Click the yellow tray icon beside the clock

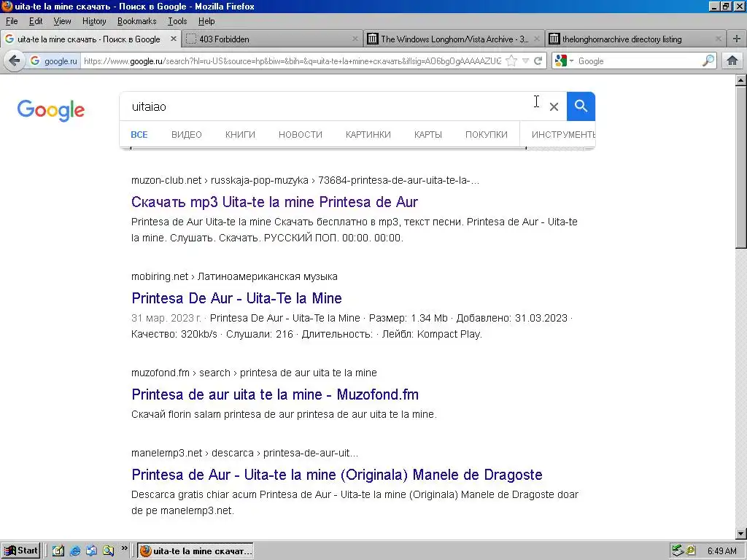[x=691, y=551]
